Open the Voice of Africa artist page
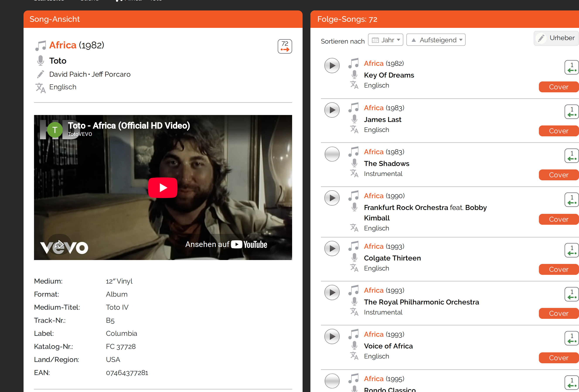Screen dimensions: 579x392 tap(388, 346)
